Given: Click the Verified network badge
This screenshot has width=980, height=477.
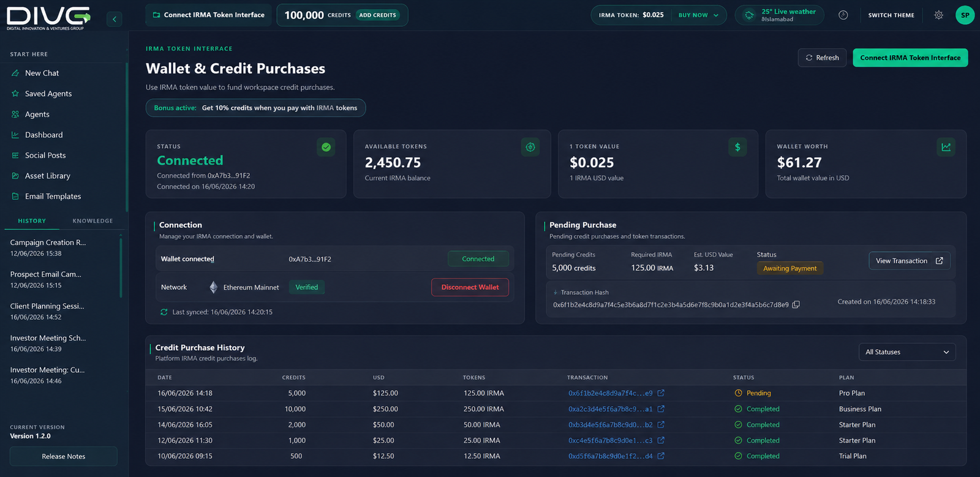Looking at the screenshot, I should 307,287.
